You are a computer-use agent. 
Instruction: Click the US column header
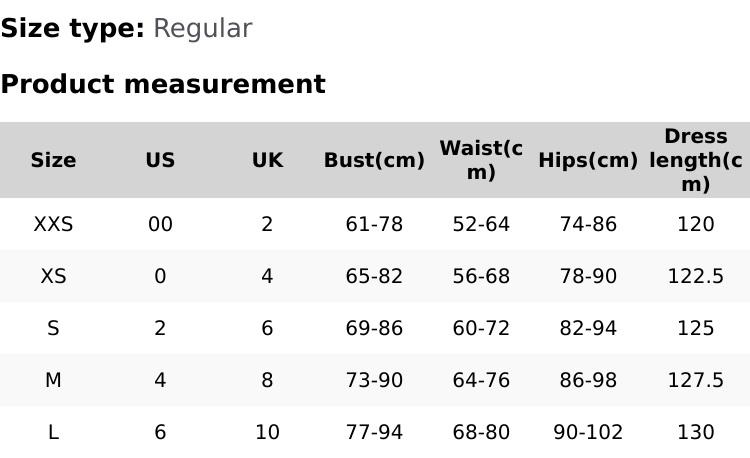(x=160, y=160)
